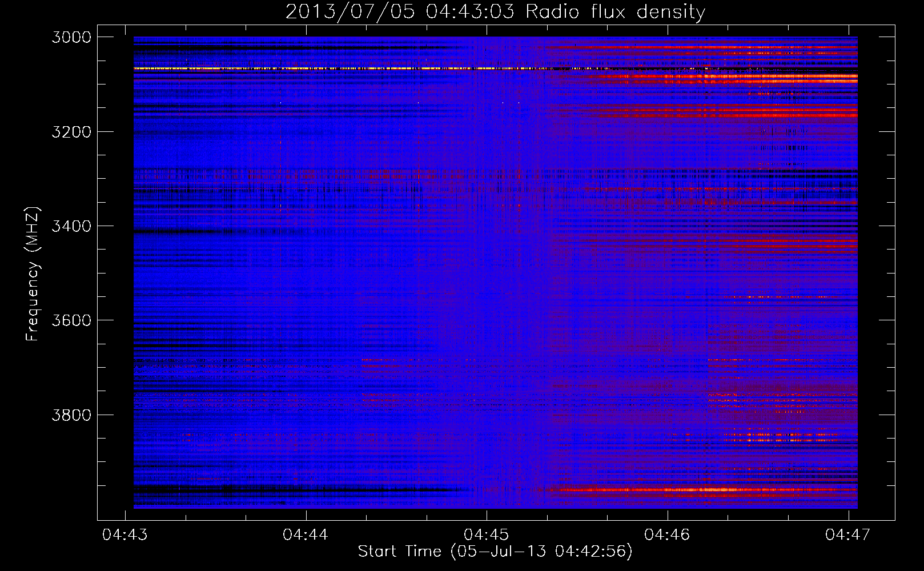Click the 04:44 time axis label
The width and height of the screenshot is (924, 571).
306,534
